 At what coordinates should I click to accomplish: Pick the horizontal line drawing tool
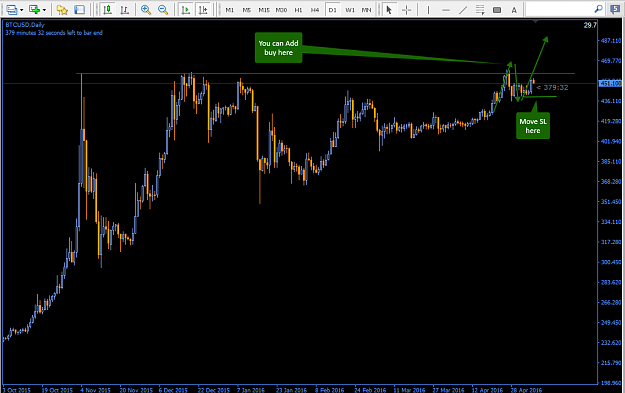446,10
